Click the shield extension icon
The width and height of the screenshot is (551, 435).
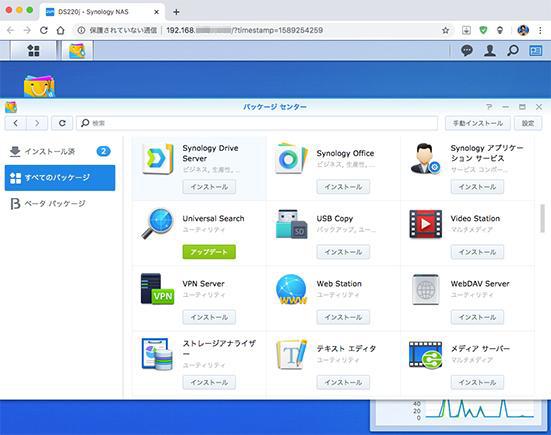[x=484, y=31]
